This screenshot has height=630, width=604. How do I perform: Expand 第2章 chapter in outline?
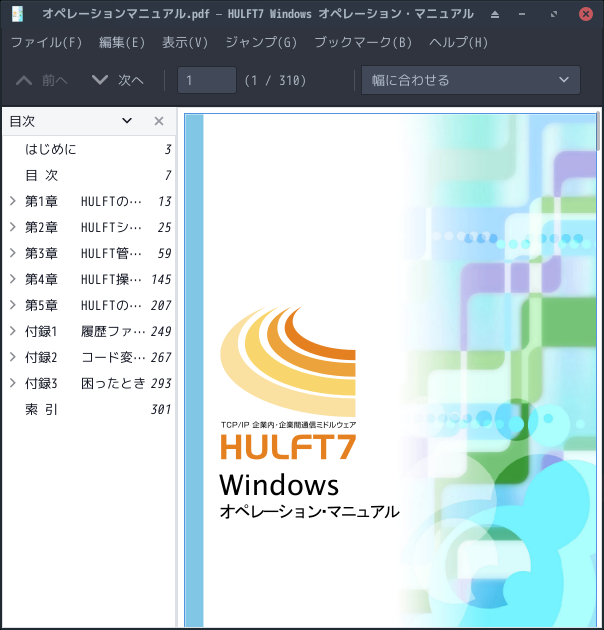tap(13, 227)
